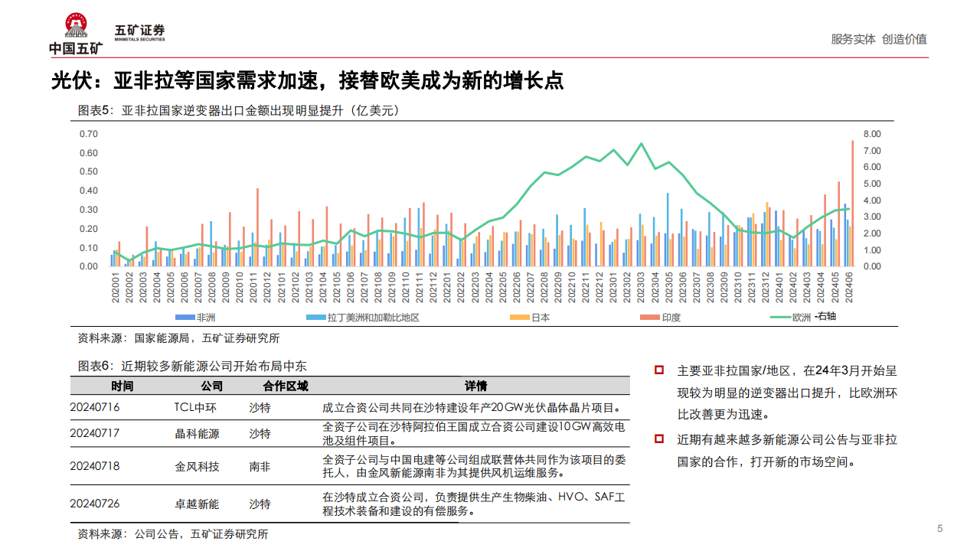This screenshot has width=980, height=551.
Task: Click the detail text about 10GW高效电池及组件项目
Action: tap(473, 433)
